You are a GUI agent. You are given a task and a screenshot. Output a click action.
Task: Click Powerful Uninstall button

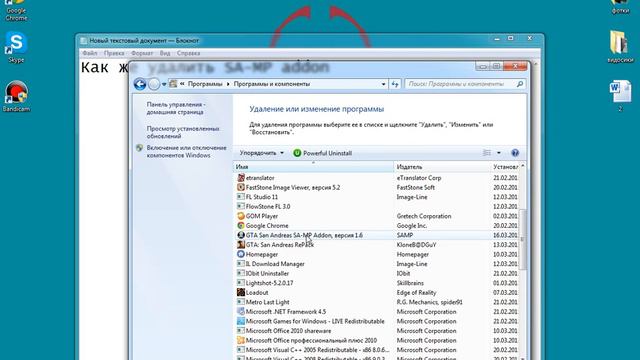coord(322,153)
